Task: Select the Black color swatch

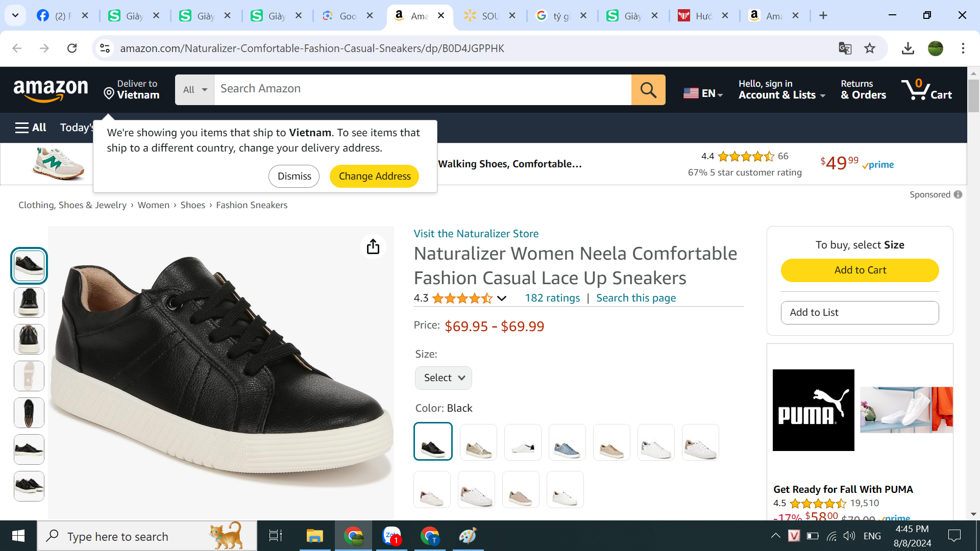Action: [x=433, y=441]
